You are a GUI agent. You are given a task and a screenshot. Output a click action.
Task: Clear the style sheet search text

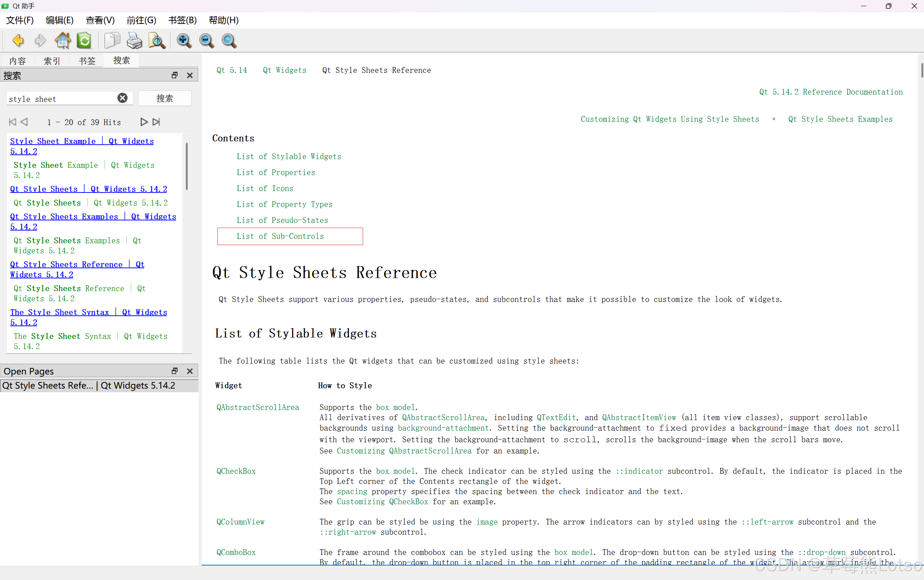click(122, 98)
